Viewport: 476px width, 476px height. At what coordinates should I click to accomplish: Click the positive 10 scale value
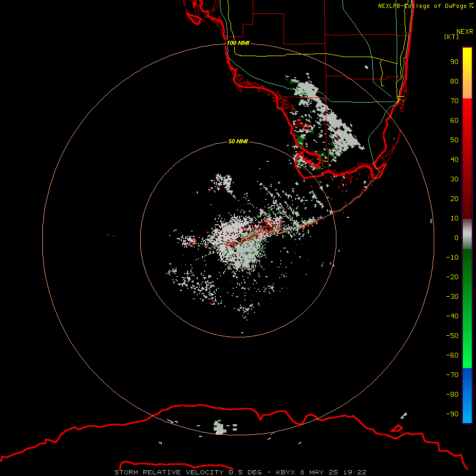click(x=454, y=218)
